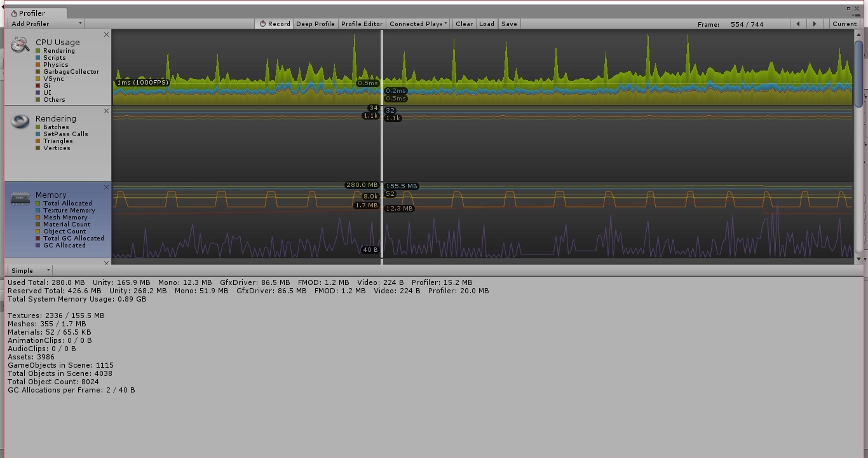868x458 pixels.
Task: Click Total Objects in Scene: 4038 line
Action: pyautogui.click(x=60, y=373)
